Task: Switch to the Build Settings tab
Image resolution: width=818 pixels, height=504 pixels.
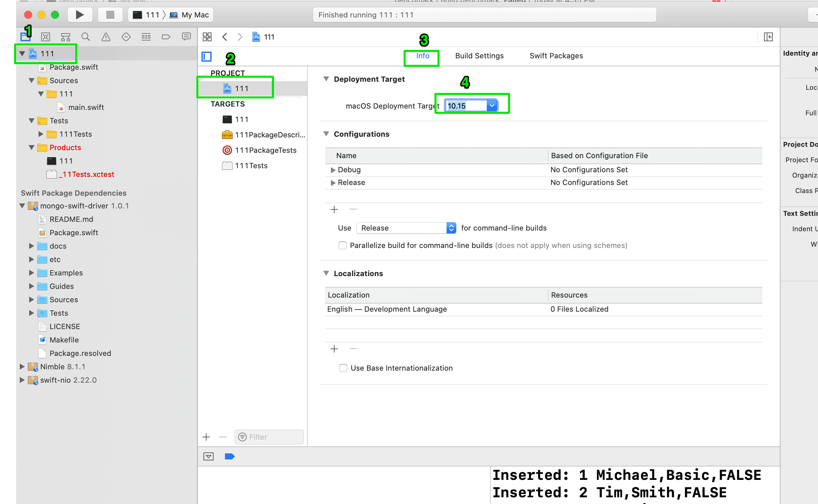Action: coord(479,56)
